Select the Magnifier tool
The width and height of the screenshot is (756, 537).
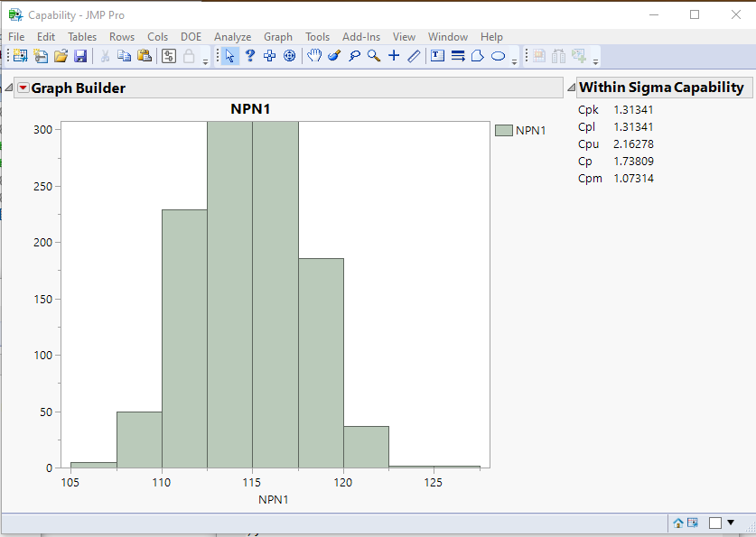pyautogui.click(x=372, y=56)
